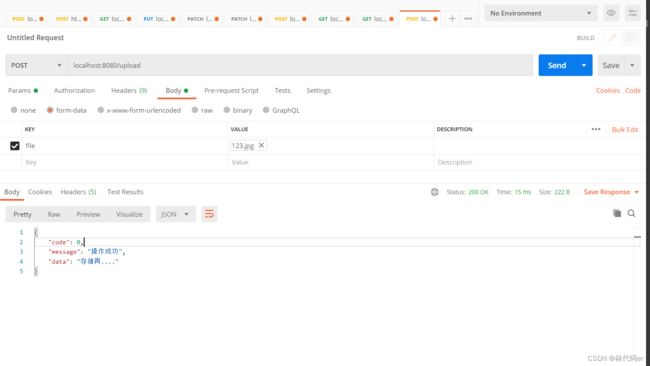Show the Raw response view
The image size is (650, 366).
54,214
